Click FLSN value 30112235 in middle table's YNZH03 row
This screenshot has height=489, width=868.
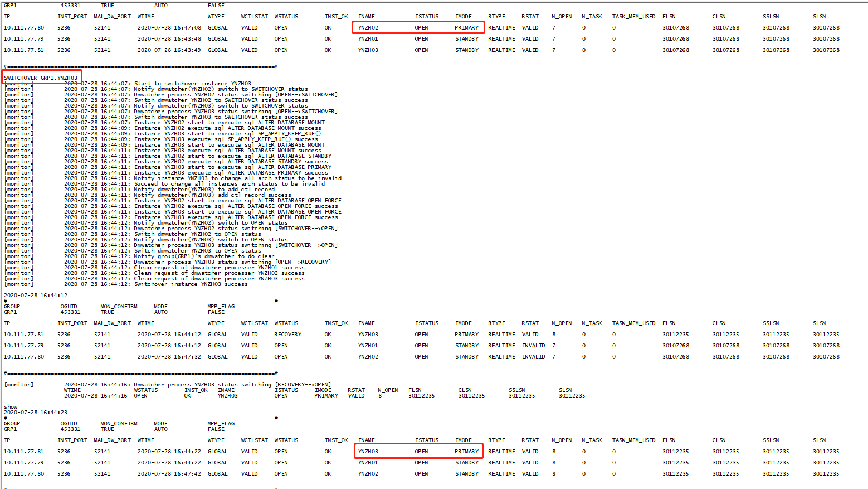click(x=675, y=334)
